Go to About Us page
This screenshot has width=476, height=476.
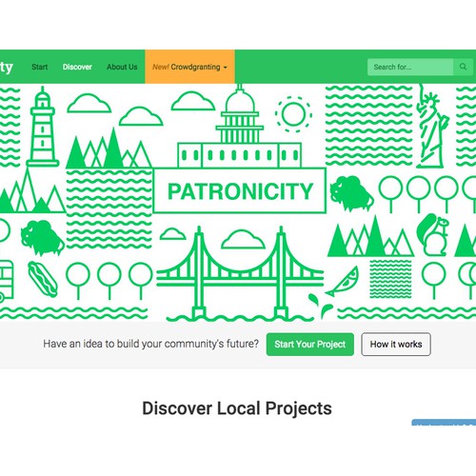(122, 67)
